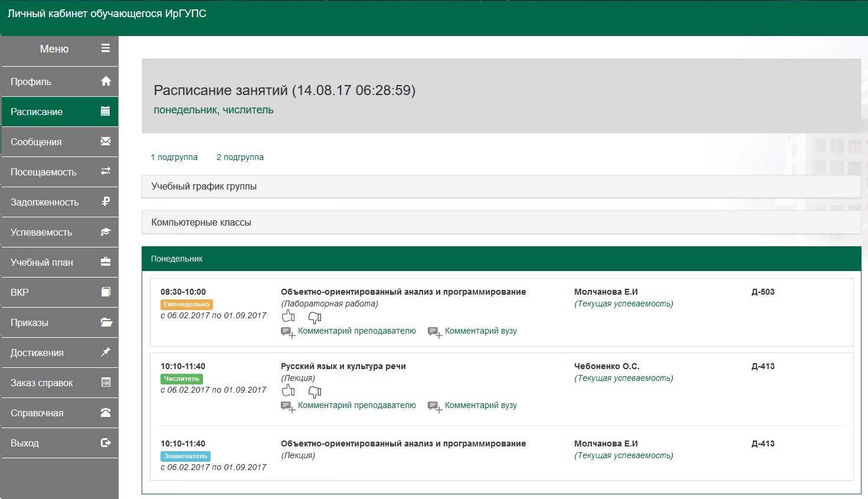The image size is (868, 499).
Task: Click university comment icon for Русский язык lecture
Action: click(435, 406)
